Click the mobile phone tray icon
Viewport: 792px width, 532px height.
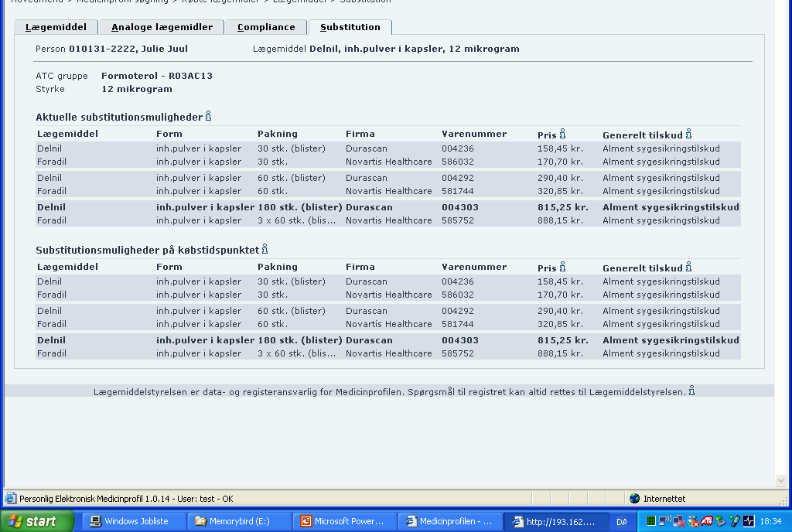click(x=735, y=521)
